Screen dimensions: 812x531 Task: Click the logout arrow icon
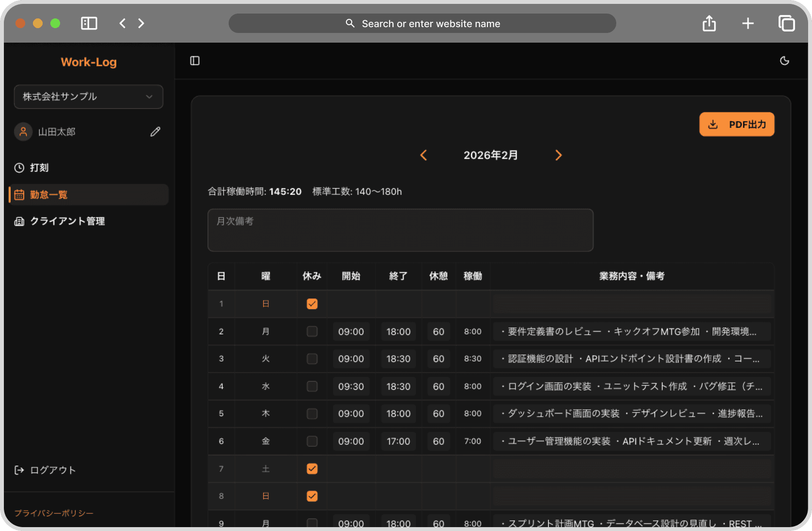18,469
